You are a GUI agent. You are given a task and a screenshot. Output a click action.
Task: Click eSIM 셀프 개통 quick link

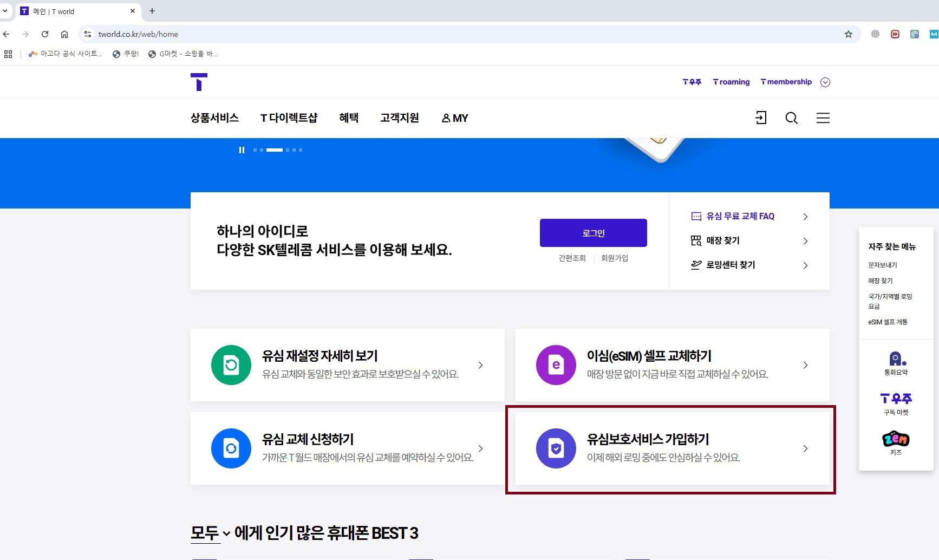click(888, 322)
